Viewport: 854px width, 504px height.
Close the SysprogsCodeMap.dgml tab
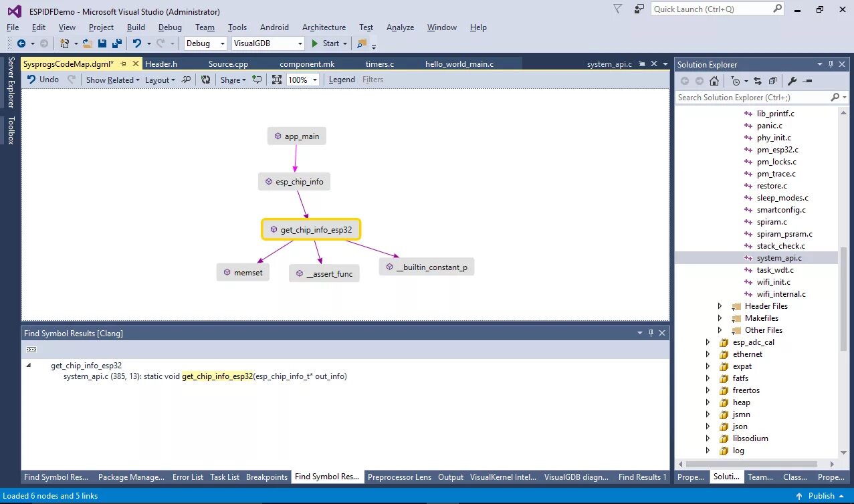(135, 64)
